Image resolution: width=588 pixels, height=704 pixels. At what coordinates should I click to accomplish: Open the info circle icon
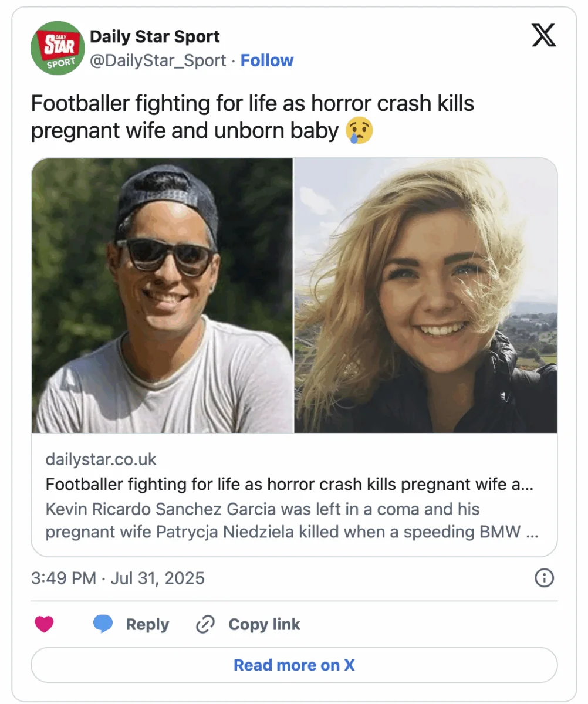click(x=544, y=578)
